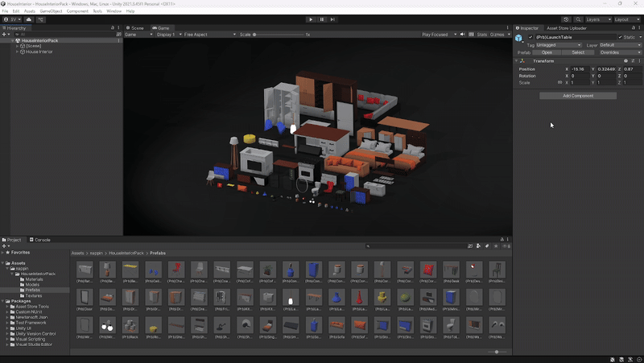The image size is (644, 363).
Task: Open the Layer dropdown showing Default
Action: [620, 45]
